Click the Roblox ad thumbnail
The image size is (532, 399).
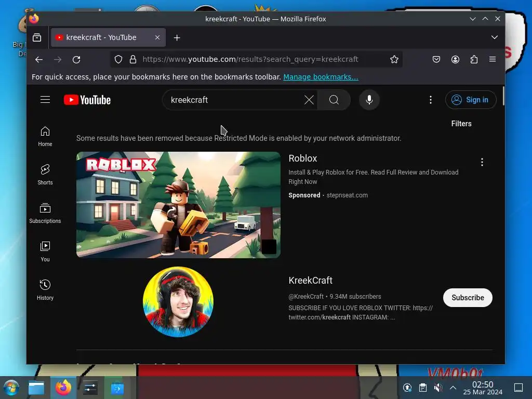tap(179, 205)
